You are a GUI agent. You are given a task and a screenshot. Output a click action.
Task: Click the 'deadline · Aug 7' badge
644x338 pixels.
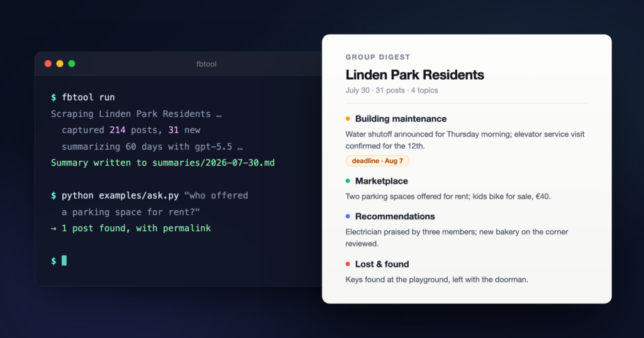coord(377,161)
